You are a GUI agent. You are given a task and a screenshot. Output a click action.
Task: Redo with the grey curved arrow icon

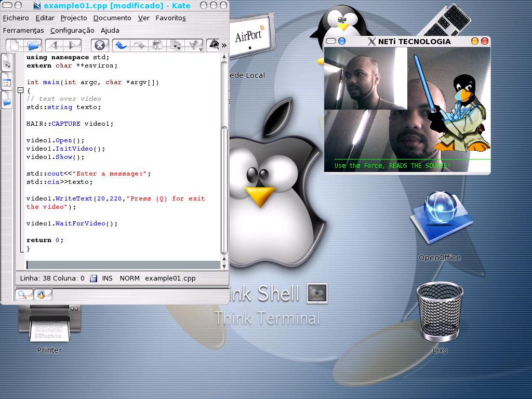(139, 45)
